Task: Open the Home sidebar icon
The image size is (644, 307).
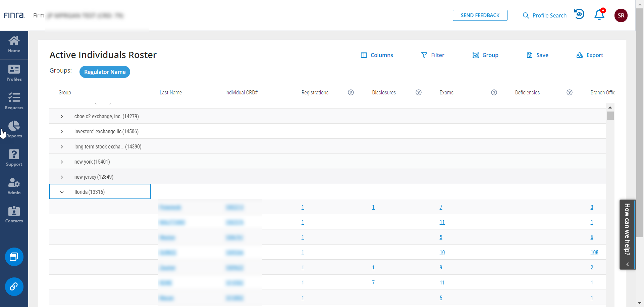Action: (x=14, y=45)
